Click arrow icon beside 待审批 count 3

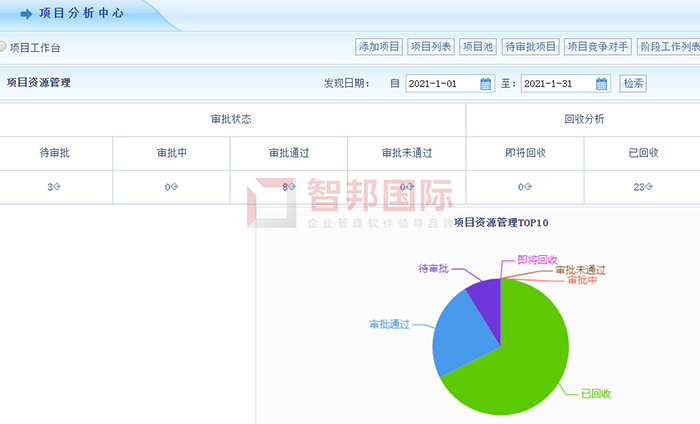coord(58,187)
